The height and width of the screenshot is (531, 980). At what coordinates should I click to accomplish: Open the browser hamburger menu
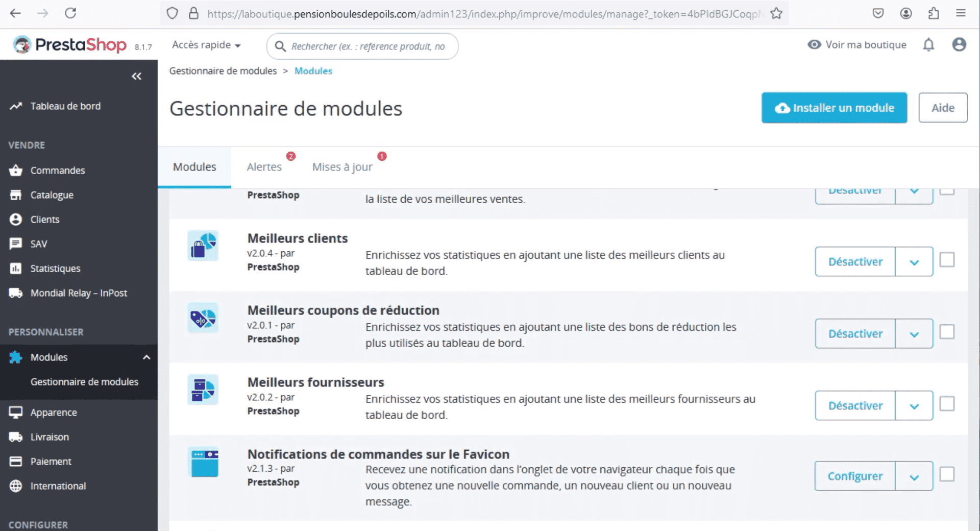961,13
